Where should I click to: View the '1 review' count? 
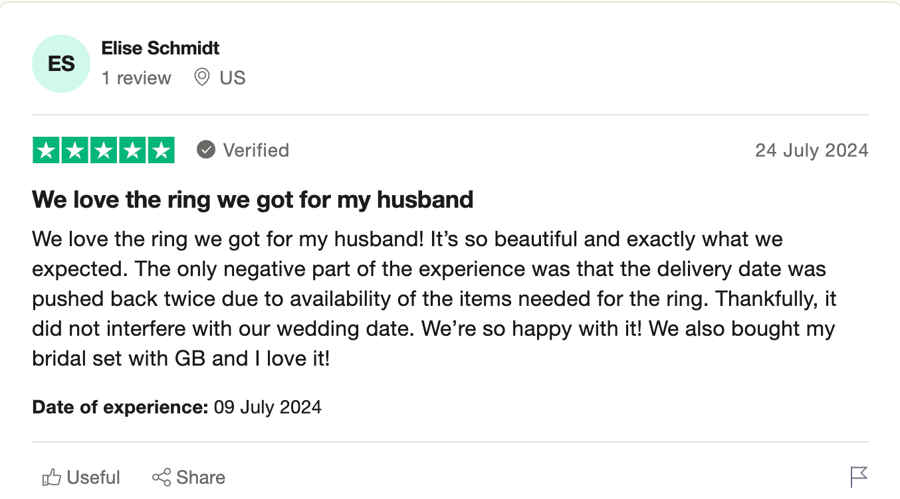pos(136,78)
